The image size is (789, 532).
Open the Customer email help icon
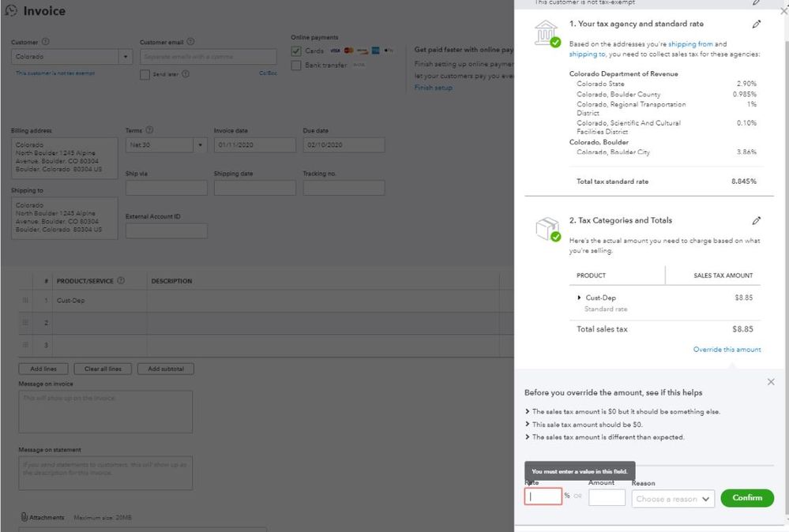(190, 42)
